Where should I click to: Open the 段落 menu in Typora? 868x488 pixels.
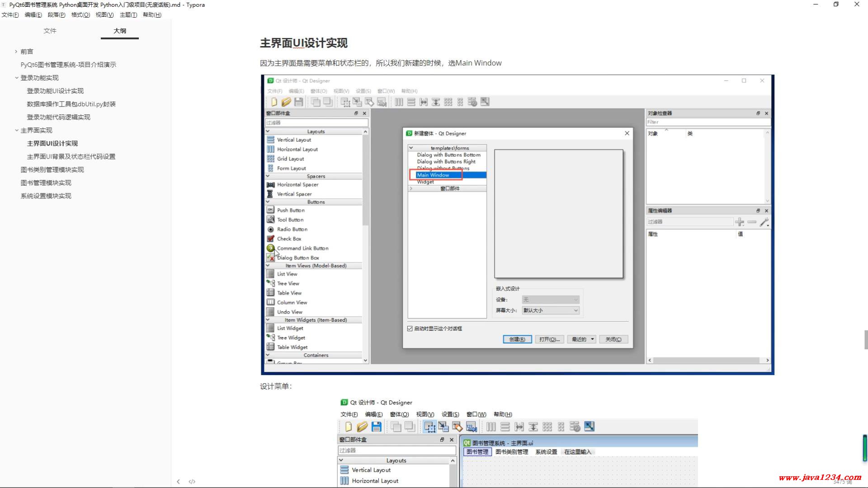[x=57, y=15]
